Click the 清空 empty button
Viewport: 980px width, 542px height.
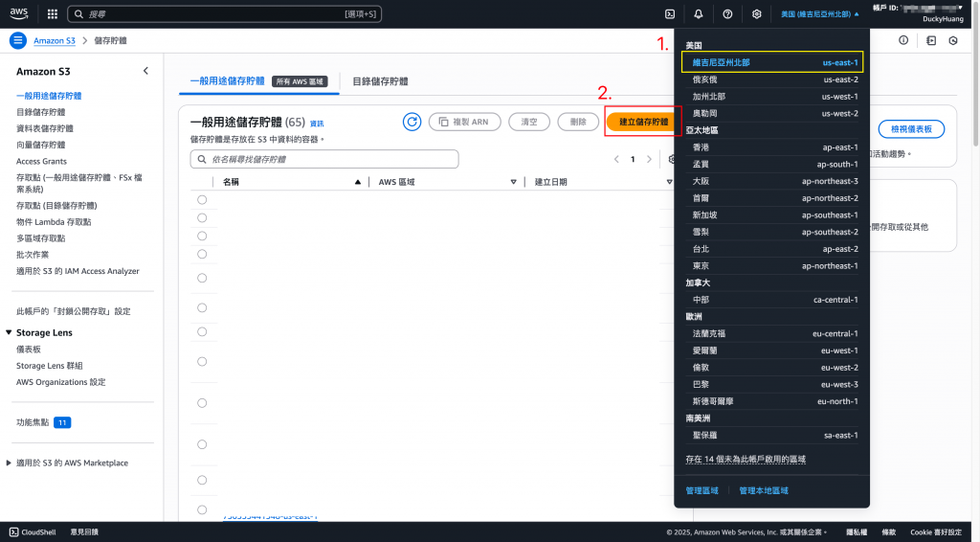528,122
